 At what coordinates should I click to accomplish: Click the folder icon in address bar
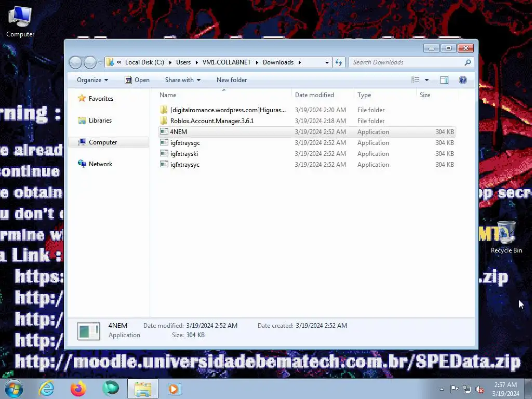[x=110, y=62]
